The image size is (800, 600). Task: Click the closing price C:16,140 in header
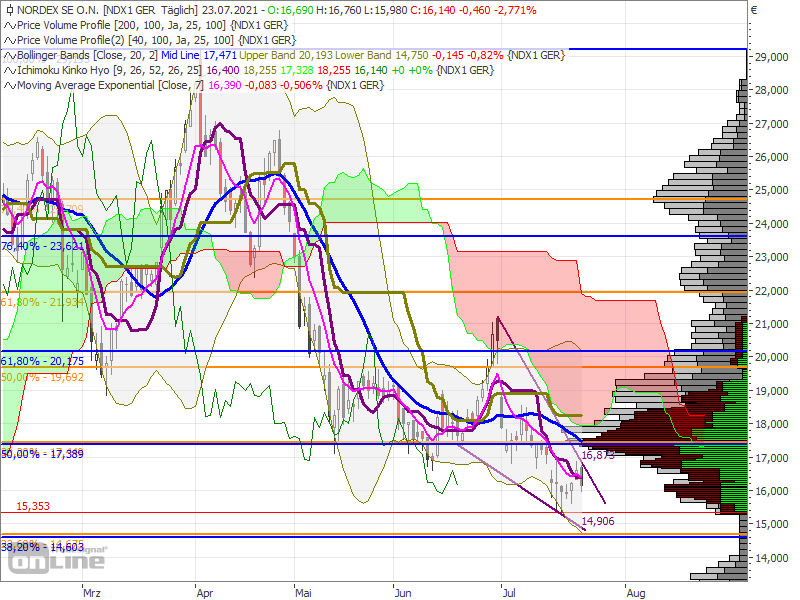[x=432, y=10]
